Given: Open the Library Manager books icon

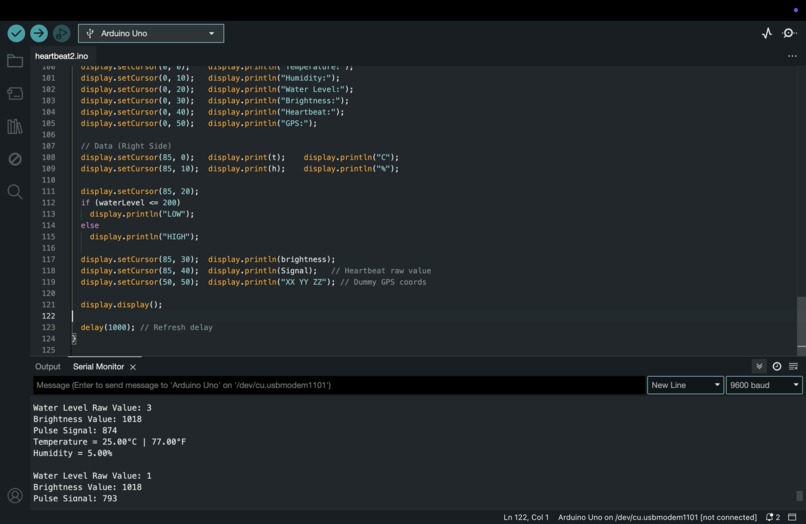Looking at the screenshot, I should click(x=15, y=127).
